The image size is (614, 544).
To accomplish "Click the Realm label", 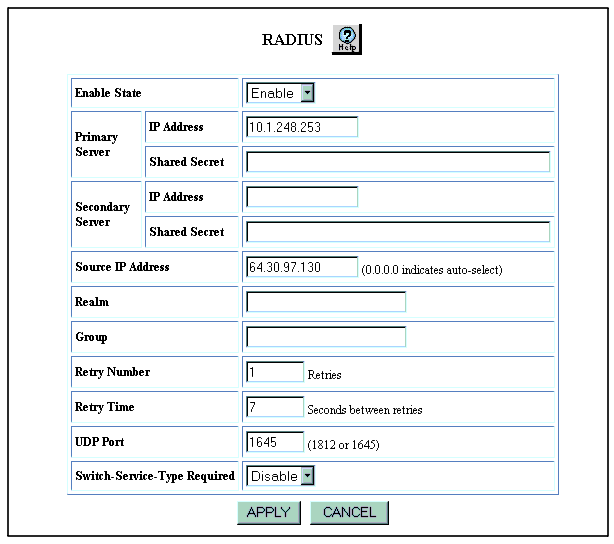I will tap(92, 302).
